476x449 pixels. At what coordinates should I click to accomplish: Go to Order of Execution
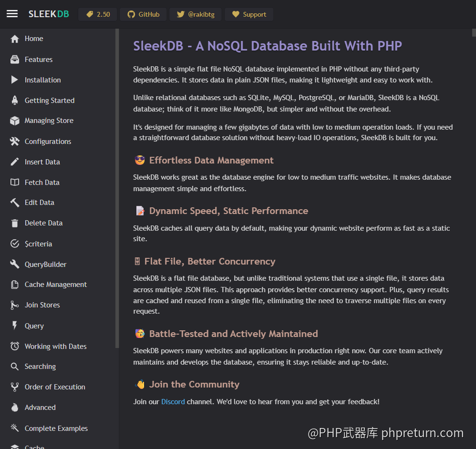point(55,387)
